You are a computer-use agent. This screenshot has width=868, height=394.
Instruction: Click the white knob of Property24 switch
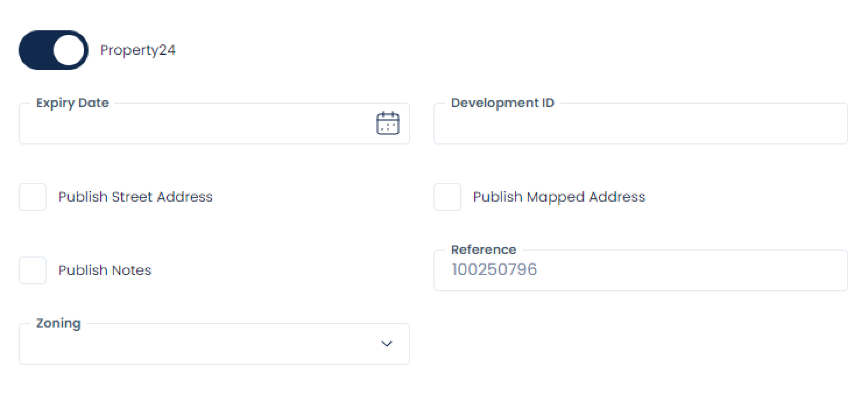coord(69,50)
